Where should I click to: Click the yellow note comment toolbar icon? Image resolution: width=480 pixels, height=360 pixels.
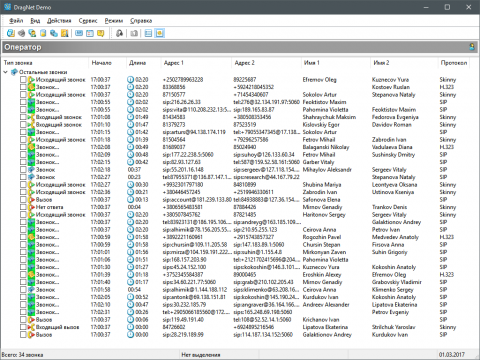(100, 33)
